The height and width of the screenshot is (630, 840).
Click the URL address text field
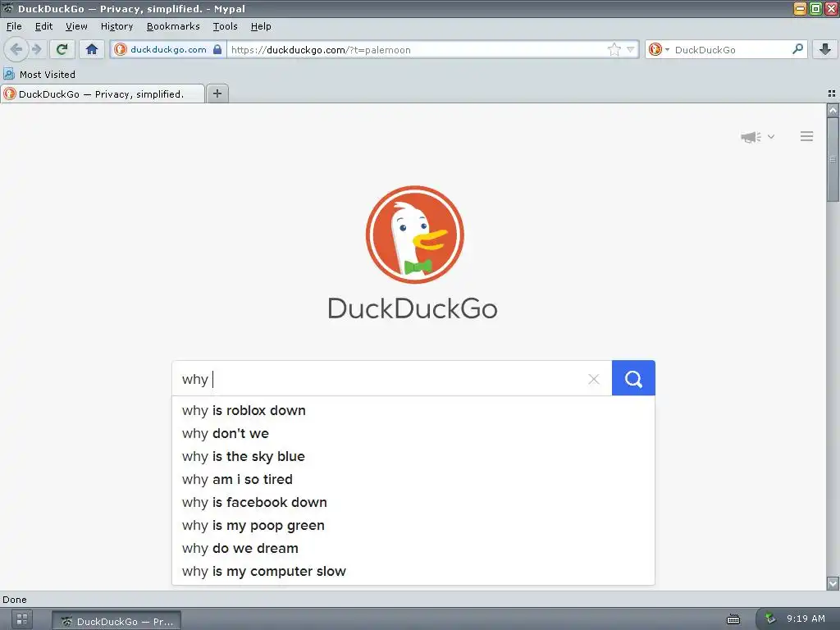tap(415, 50)
